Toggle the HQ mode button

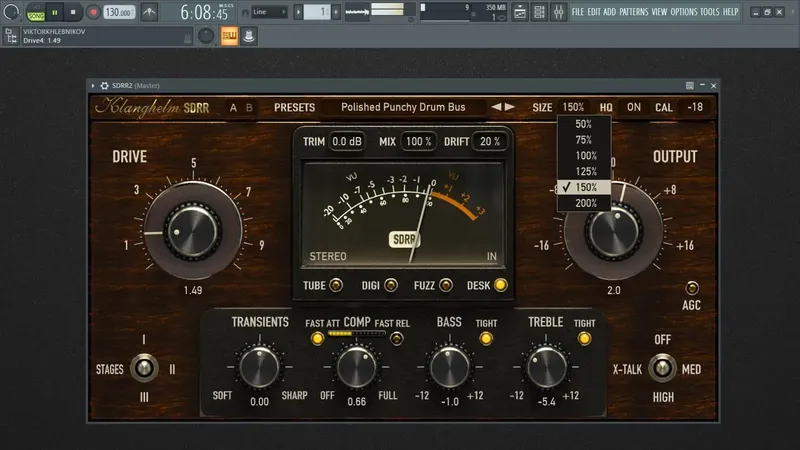click(606, 108)
